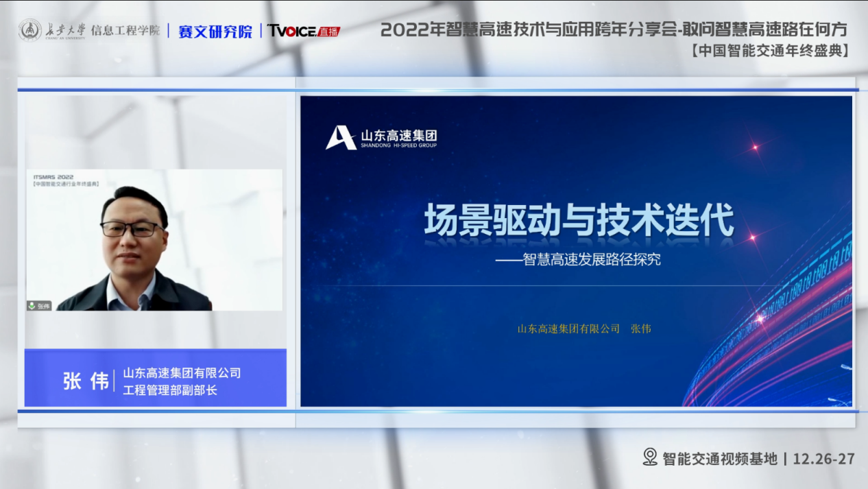Click the speaker's webcam video feed
868x489 pixels.
(x=154, y=240)
